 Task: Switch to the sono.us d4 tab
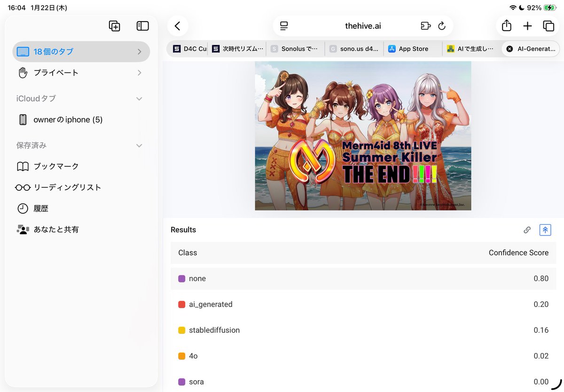click(354, 49)
